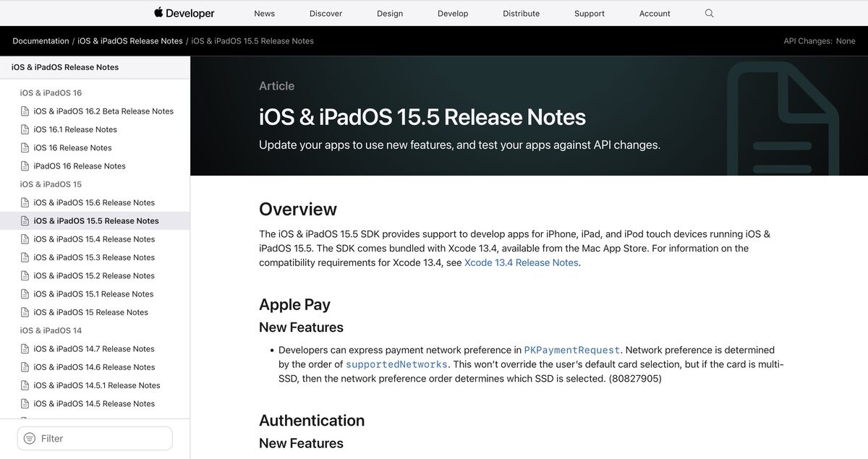
Task: Open the News menu item
Action: [264, 14]
